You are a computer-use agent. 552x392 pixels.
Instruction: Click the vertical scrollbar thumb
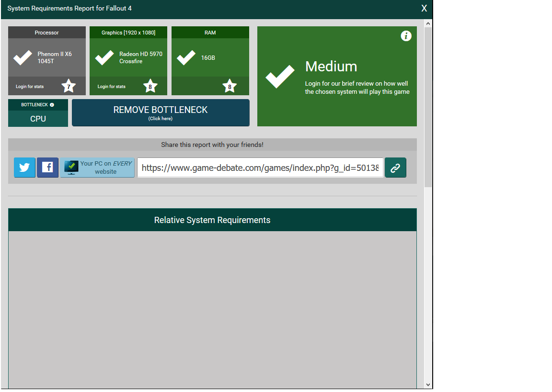point(428,107)
